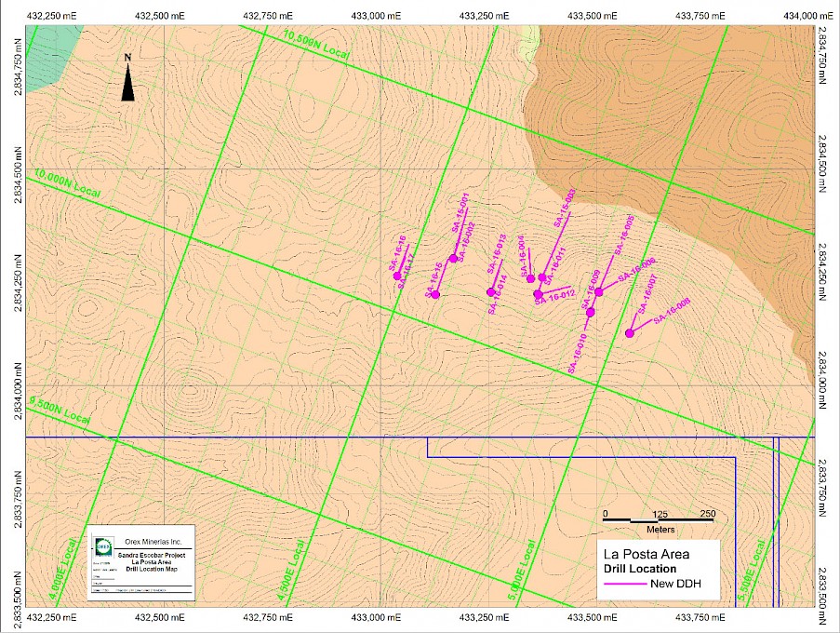Click the SA-16-013 and SA-16-014 drill collar dot
Viewport: 840px width, 633px height.
(x=490, y=292)
